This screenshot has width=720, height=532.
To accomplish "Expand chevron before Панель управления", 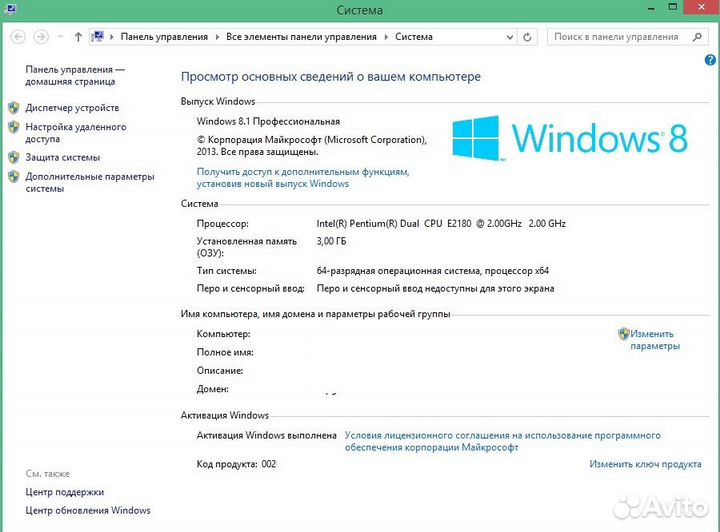I will coord(111,37).
